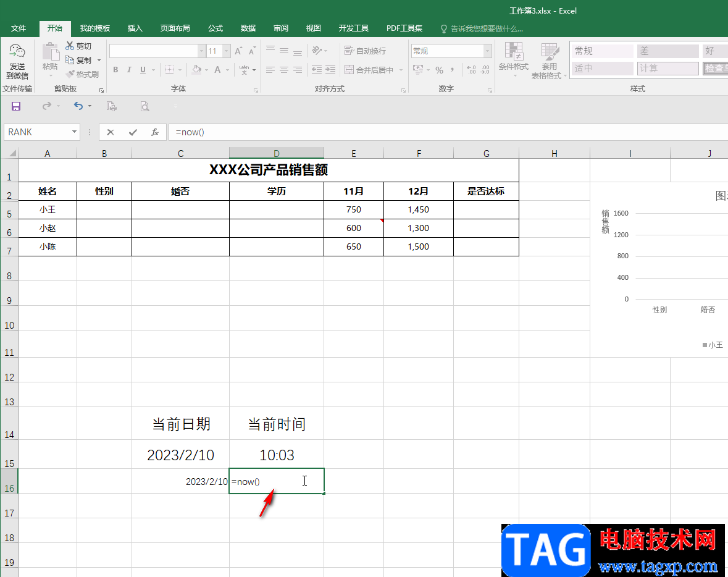
Task: Align text to top
Action: (x=270, y=50)
